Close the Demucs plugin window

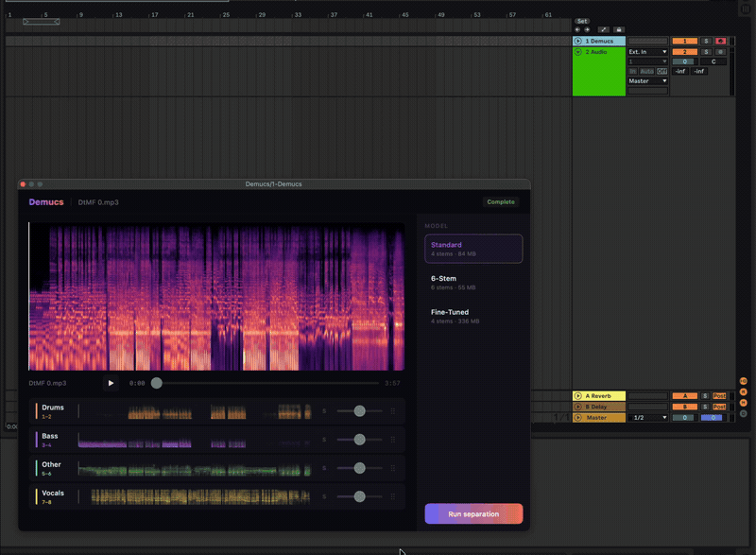23,184
